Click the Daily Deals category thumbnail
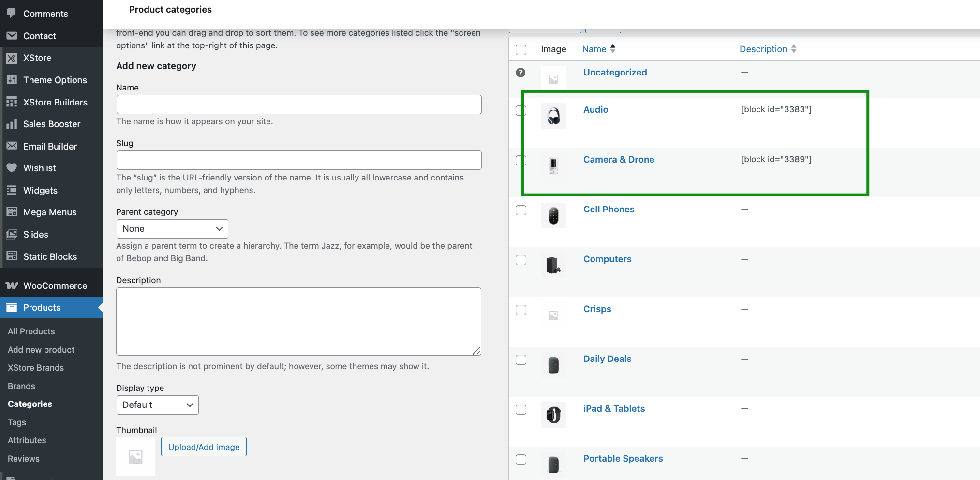 [553, 365]
